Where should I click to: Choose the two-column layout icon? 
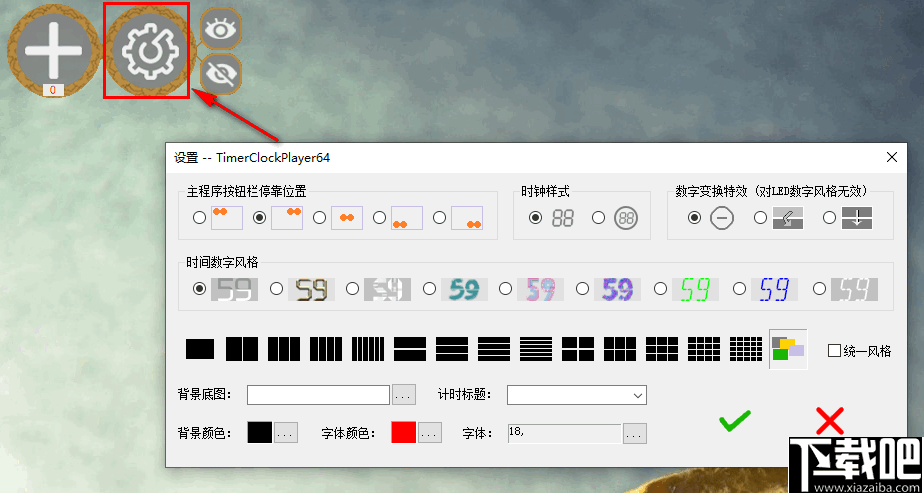coord(242,349)
